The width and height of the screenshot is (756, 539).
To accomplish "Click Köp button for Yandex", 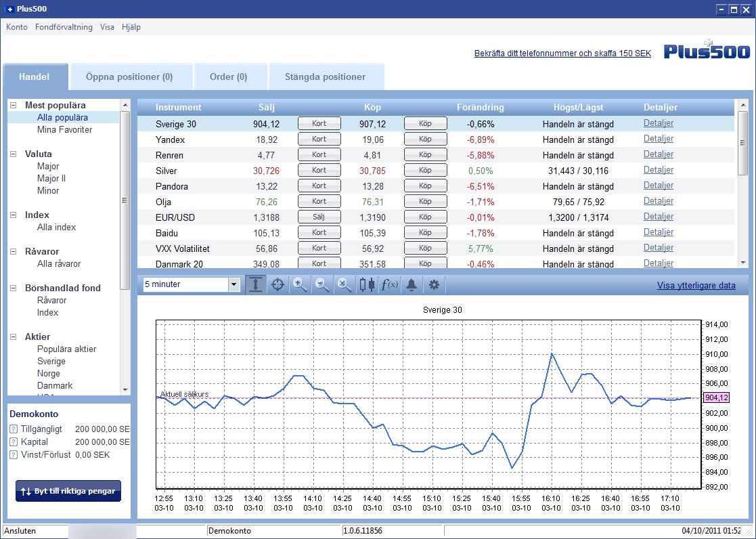I will pyautogui.click(x=425, y=139).
